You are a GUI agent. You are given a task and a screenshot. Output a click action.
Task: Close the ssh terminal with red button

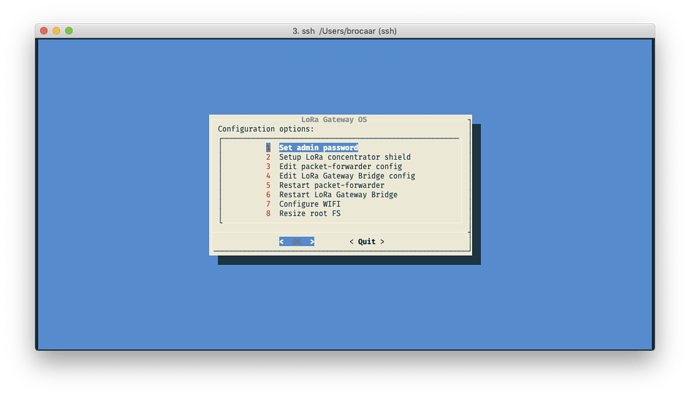coord(44,31)
